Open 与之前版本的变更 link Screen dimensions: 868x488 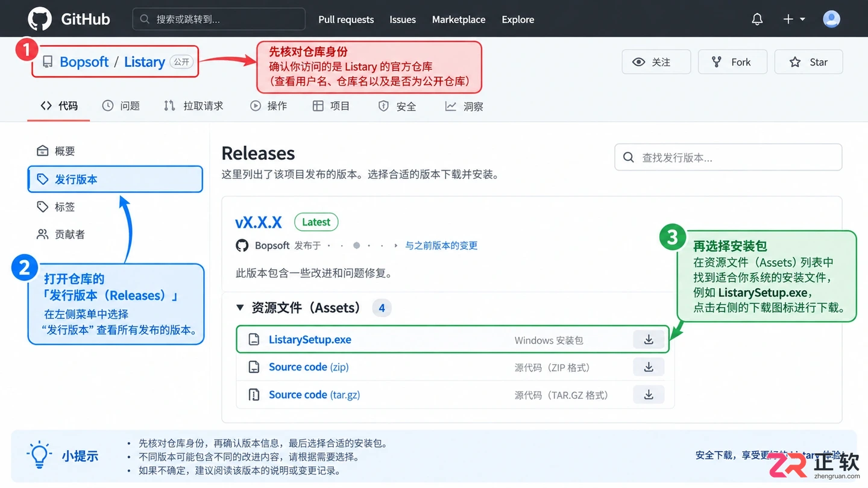(441, 246)
